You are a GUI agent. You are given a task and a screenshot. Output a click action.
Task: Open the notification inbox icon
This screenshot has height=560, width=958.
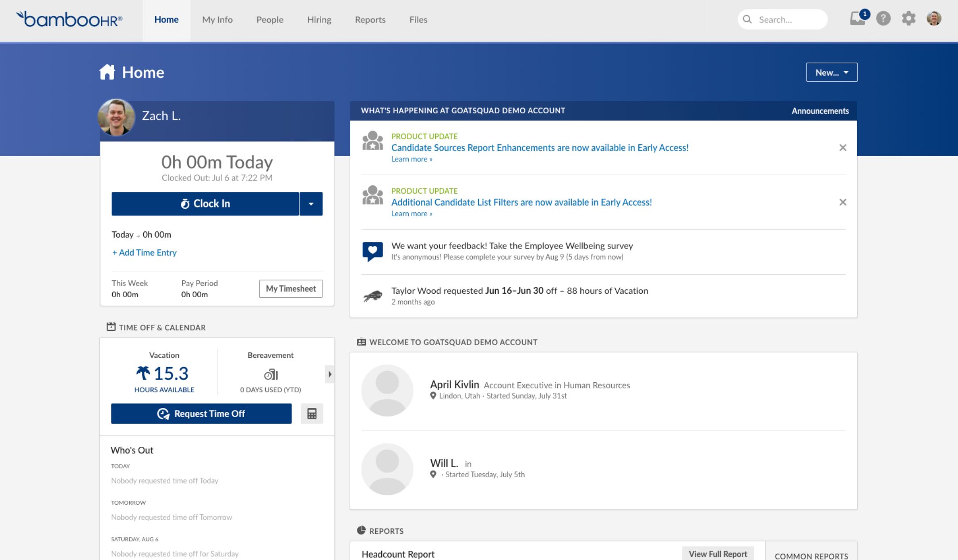click(857, 19)
